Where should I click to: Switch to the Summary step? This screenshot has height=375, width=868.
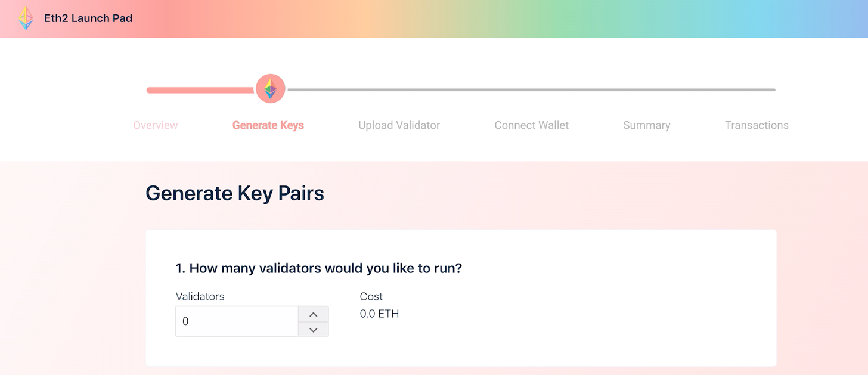[x=646, y=125]
